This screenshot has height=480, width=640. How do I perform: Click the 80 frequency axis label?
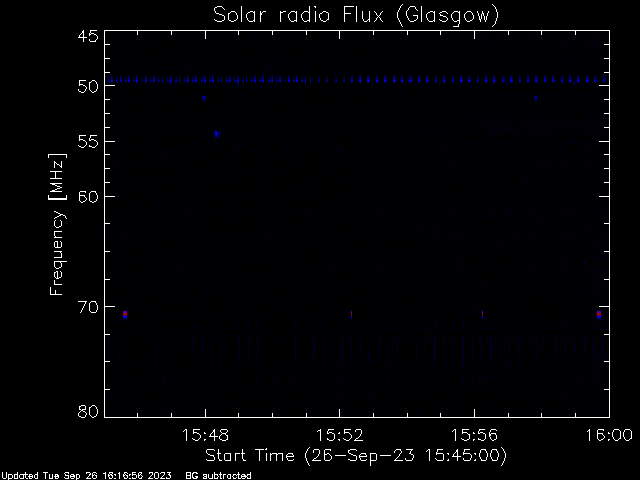[88, 411]
